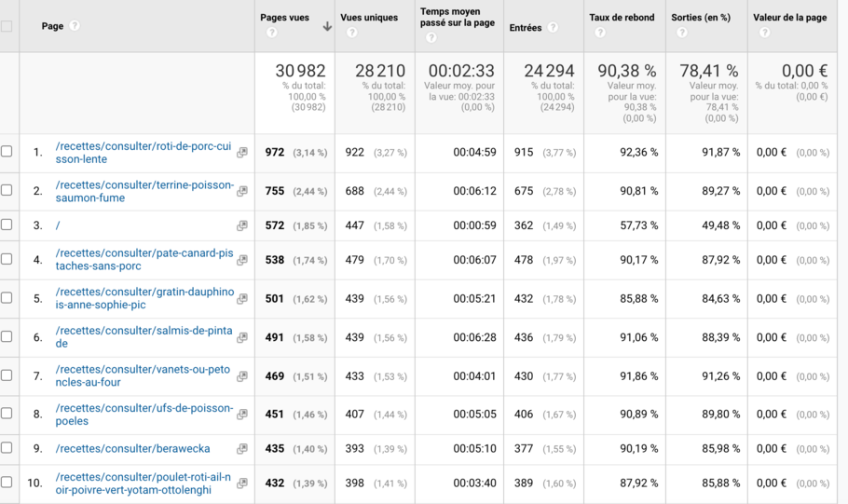Click help icon beside Entrées header
This screenshot has width=848, height=504.
[x=553, y=28]
